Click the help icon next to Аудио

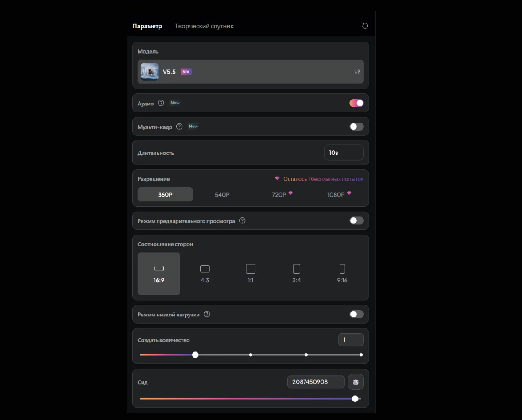click(x=161, y=103)
